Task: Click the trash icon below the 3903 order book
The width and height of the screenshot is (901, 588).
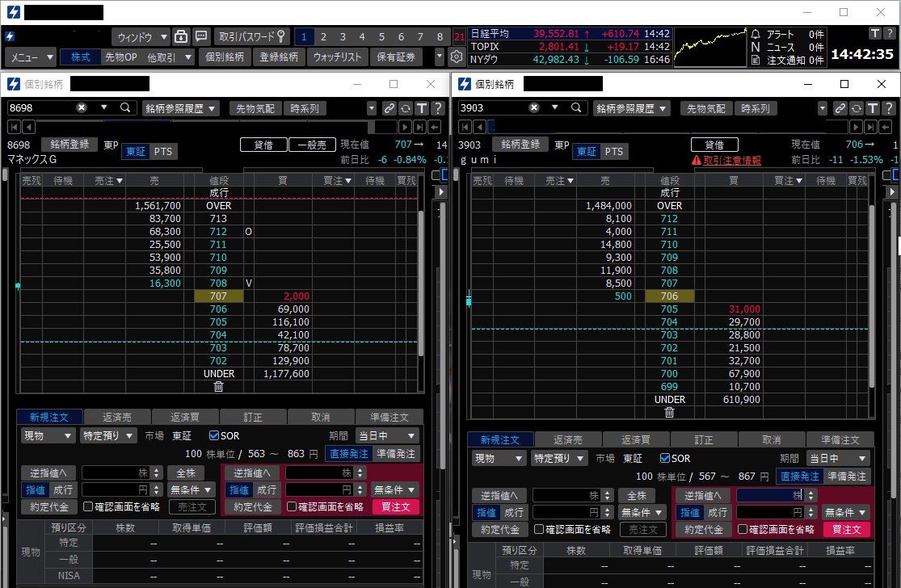Action: tap(669, 412)
